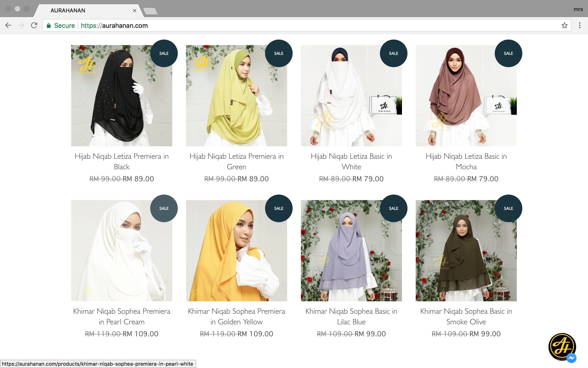Open the Letiza Premiera in Black photo
Screen dimensions: 588x368
tap(122, 96)
